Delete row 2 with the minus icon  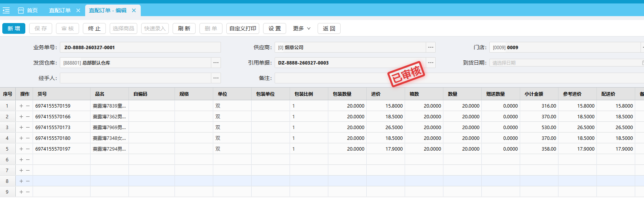click(28, 116)
